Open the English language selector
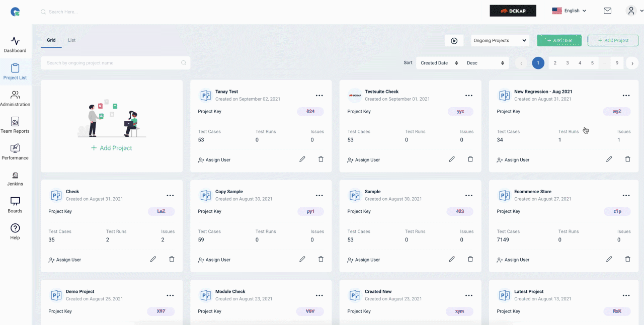The width and height of the screenshot is (644, 325). point(569,11)
